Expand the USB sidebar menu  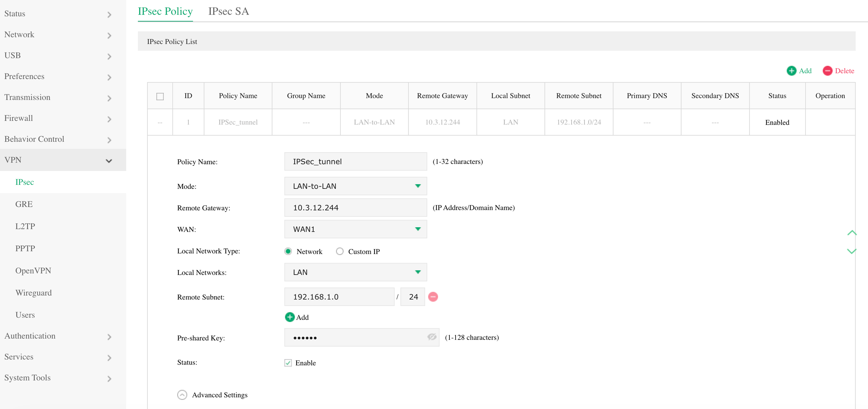(x=63, y=56)
